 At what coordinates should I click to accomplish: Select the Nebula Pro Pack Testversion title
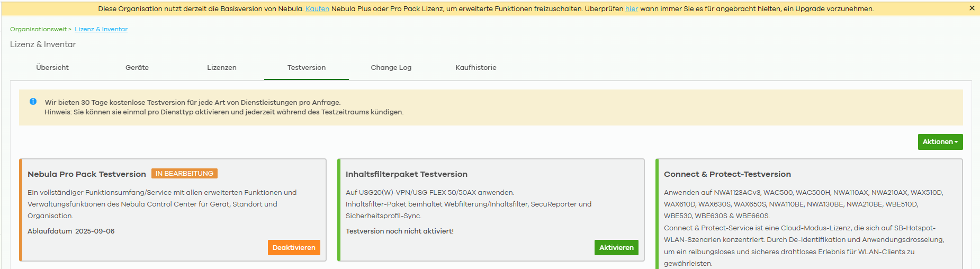tap(87, 174)
